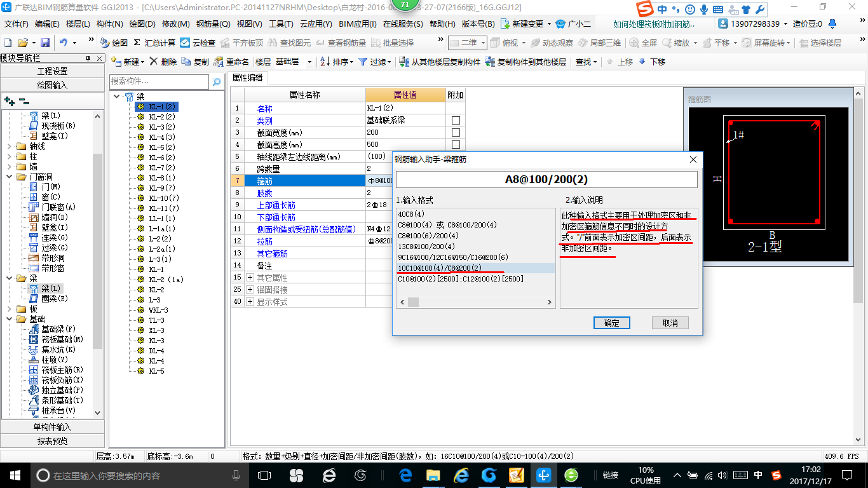The height and width of the screenshot is (488, 868).
Task: Open the 楼层 基础层 combo box
Action: pyautogui.click(x=294, y=62)
